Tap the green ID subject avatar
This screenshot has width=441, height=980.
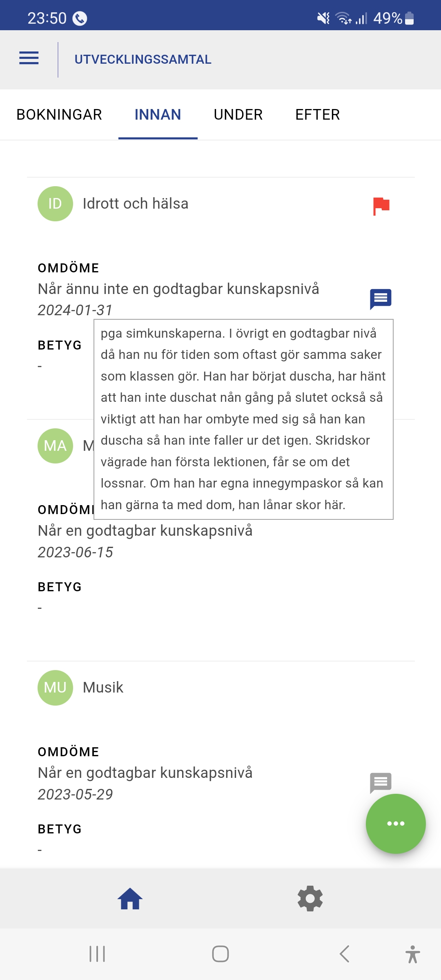point(55,204)
